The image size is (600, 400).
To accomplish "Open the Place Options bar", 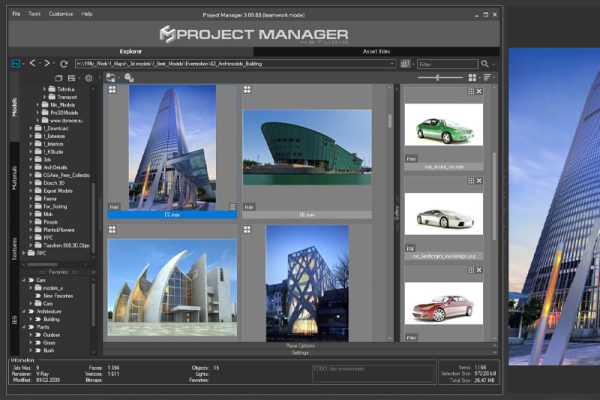I will pos(300,346).
